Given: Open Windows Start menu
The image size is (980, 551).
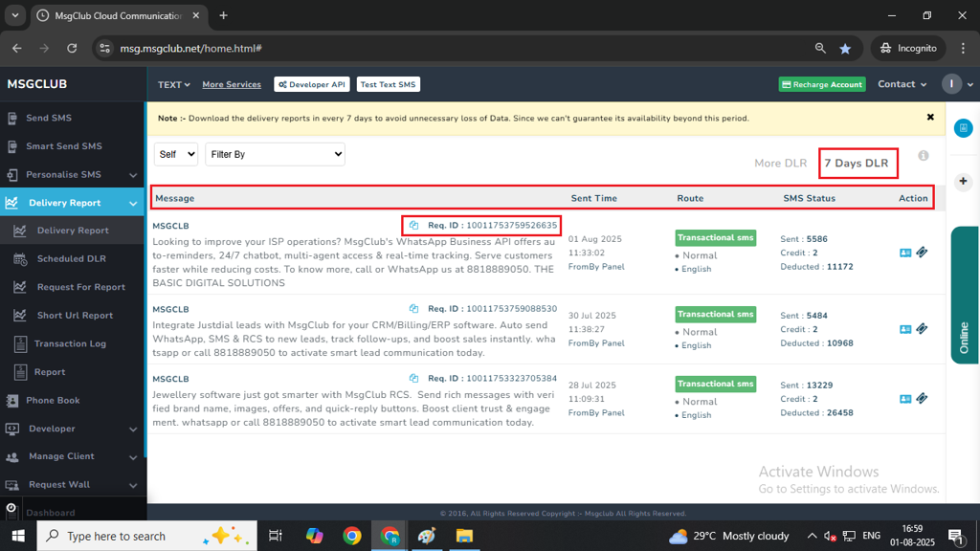Looking at the screenshot, I should click(x=18, y=536).
